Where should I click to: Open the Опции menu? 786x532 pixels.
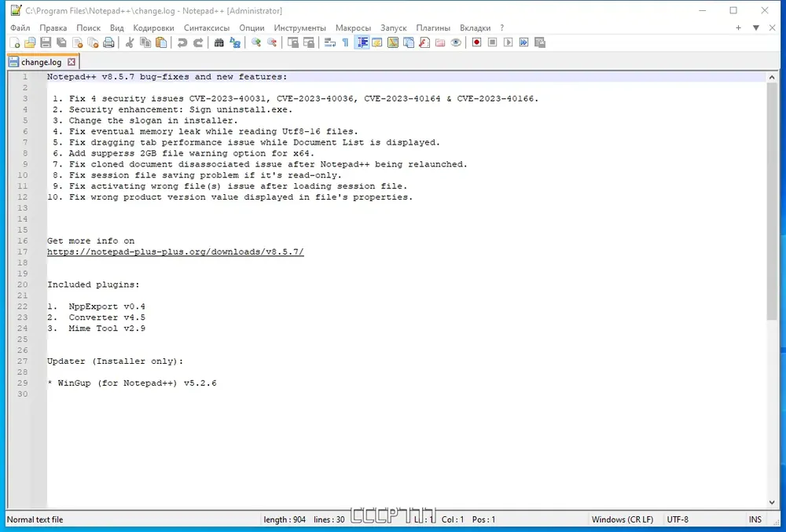click(x=252, y=28)
